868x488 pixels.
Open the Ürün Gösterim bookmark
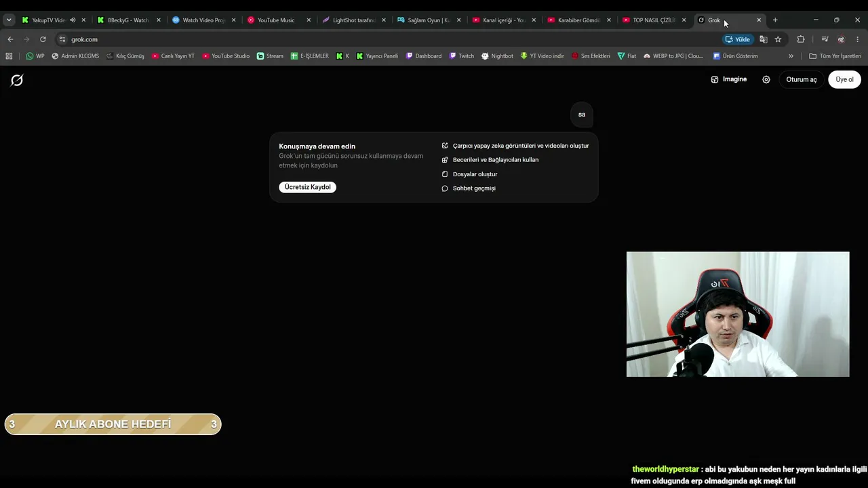[735, 56]
